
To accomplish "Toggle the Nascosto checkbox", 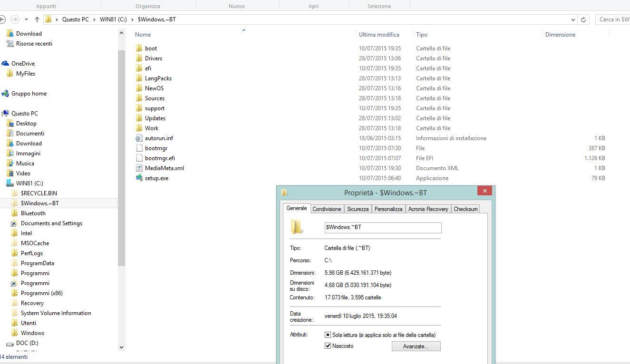I will [328, 346].
